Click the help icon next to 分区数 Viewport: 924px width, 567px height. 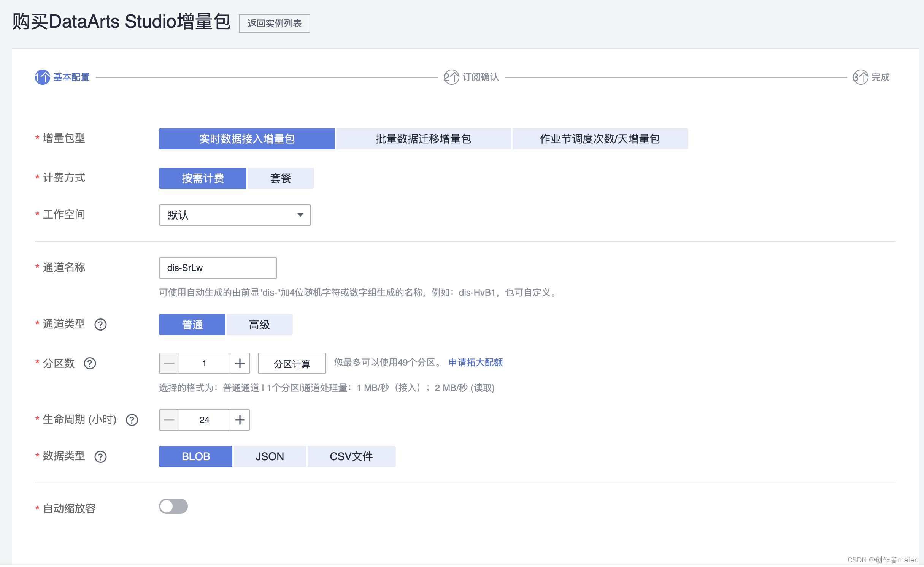coord(90,363)
